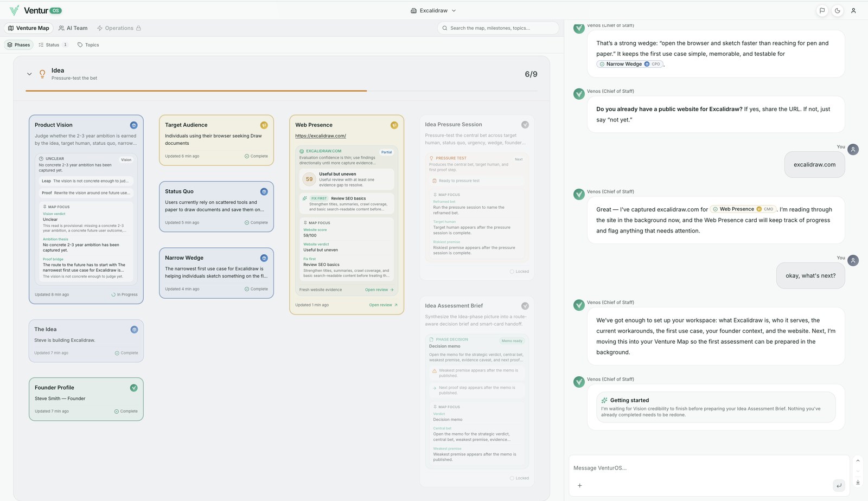This screenshot has width=868, height=501.
Task: Send message with the enter arrow button
Action: click(x=839, y=485)
